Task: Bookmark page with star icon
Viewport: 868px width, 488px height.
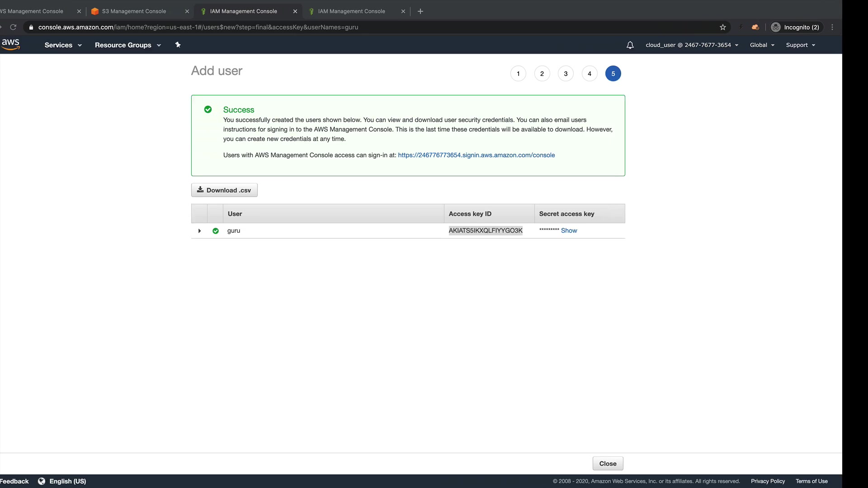Action: pos(723,27)
